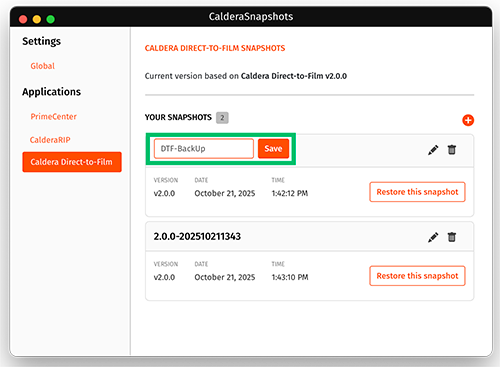Open CalderaRIP application section
The image size is (500, 367).
point(50,140)
